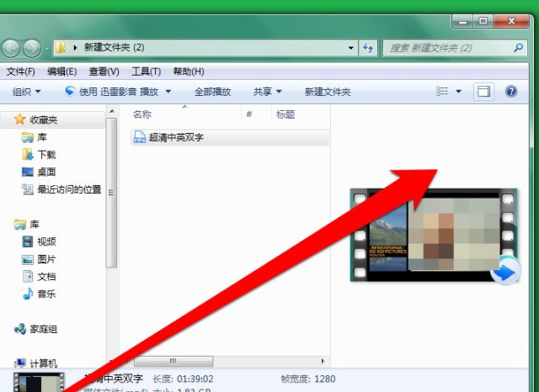Click the video preview thumbnail
This screenshot has height=392, width=539.
tap(434, 236)
